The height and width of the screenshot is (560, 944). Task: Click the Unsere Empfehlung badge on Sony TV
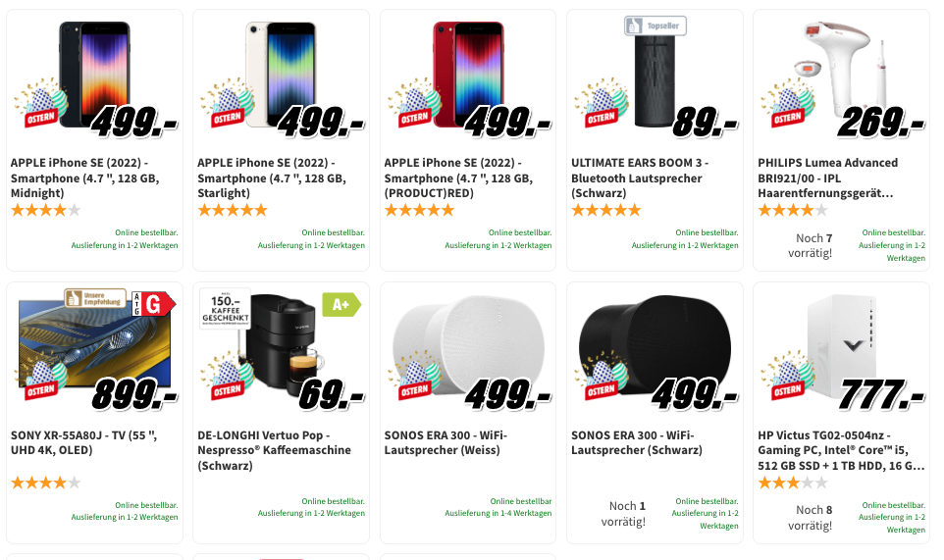[x=95, y=297]
